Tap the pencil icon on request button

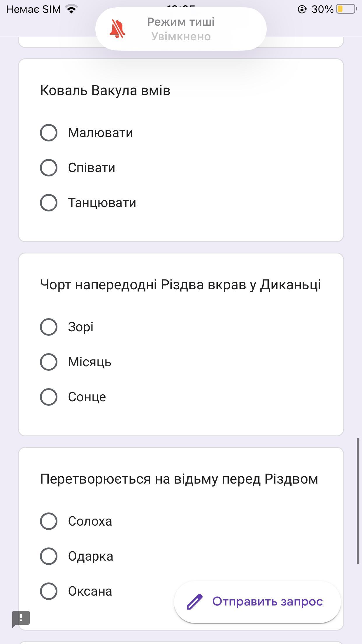(194, 601)
